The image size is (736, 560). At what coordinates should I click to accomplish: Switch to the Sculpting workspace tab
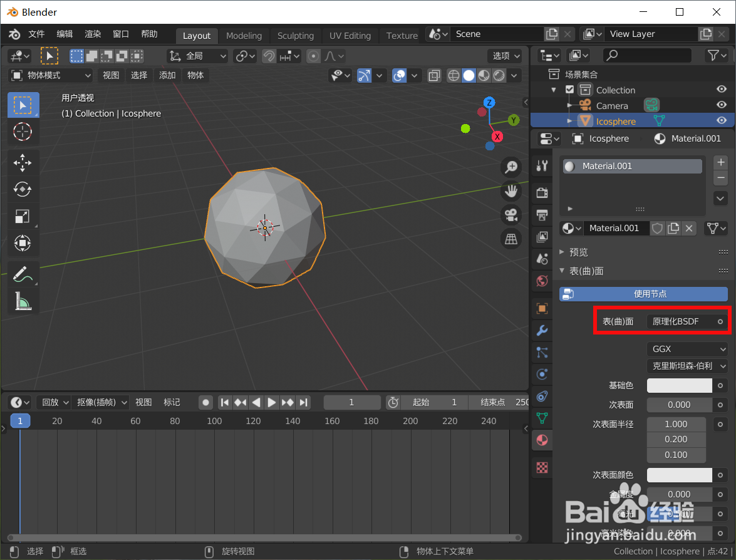[295, 36]
